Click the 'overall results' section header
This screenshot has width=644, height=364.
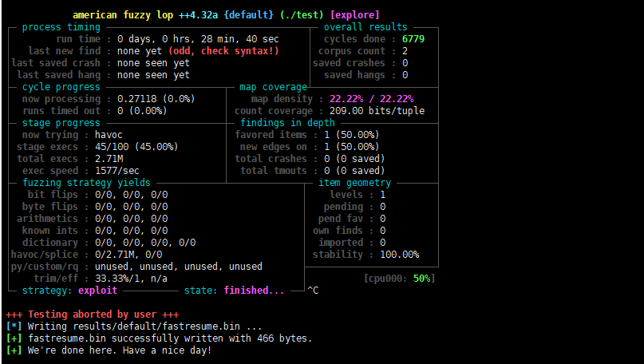365,27
